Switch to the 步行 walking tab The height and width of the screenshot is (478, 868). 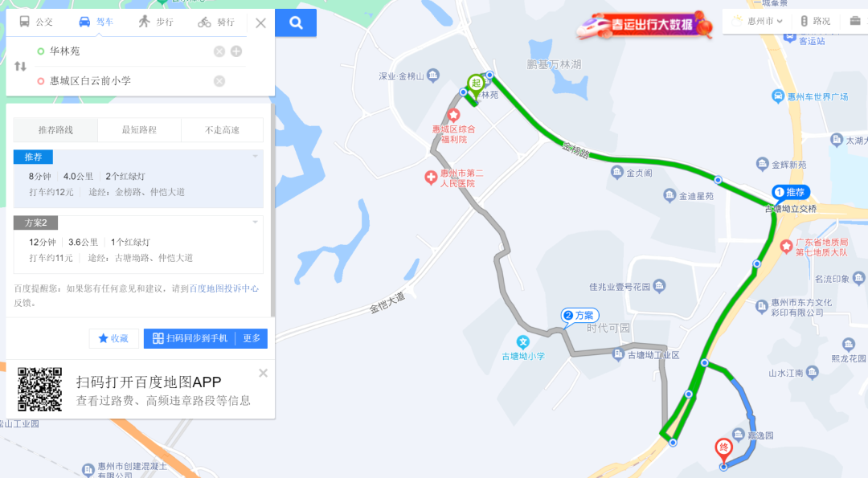[x=156, y=22]
